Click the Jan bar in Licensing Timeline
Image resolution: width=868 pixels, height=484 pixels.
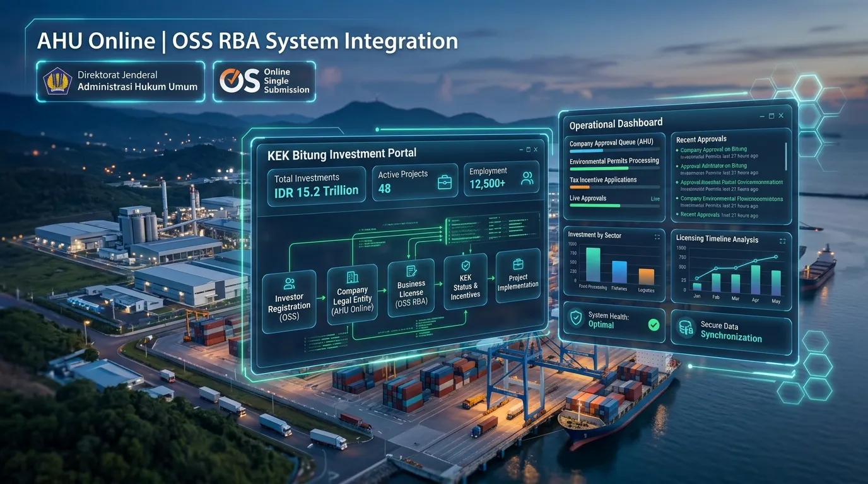697,286
